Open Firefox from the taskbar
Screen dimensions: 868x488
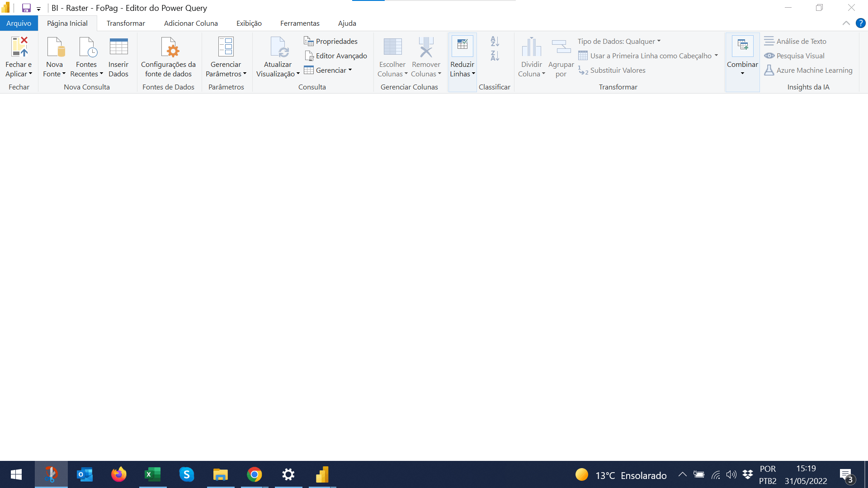pyautogui.click(x=118, y=474)
